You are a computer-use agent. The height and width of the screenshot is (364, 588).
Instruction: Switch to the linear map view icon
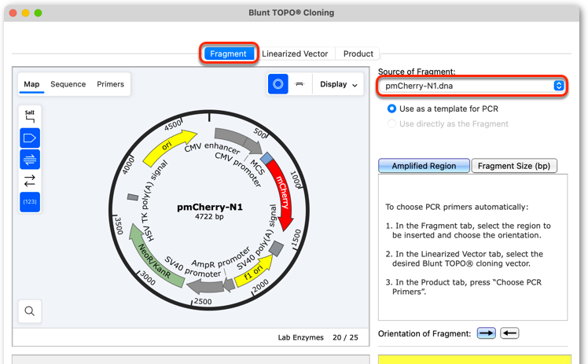[300, 84]
